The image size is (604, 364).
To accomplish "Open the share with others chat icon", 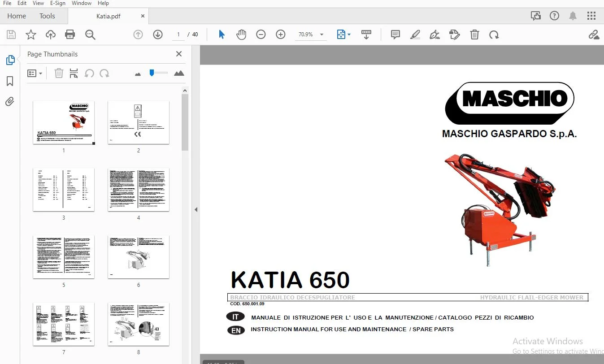I will click(536, 16).
